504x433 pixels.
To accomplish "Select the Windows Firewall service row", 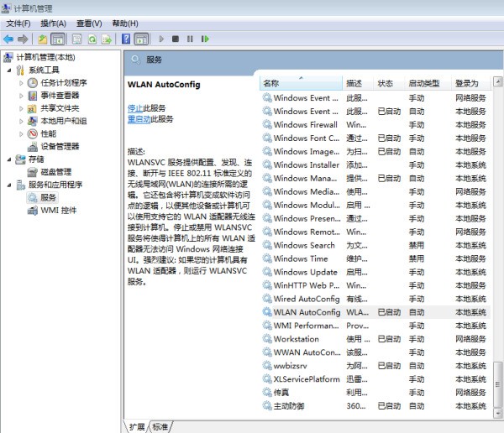I will [x=375, y=125].
